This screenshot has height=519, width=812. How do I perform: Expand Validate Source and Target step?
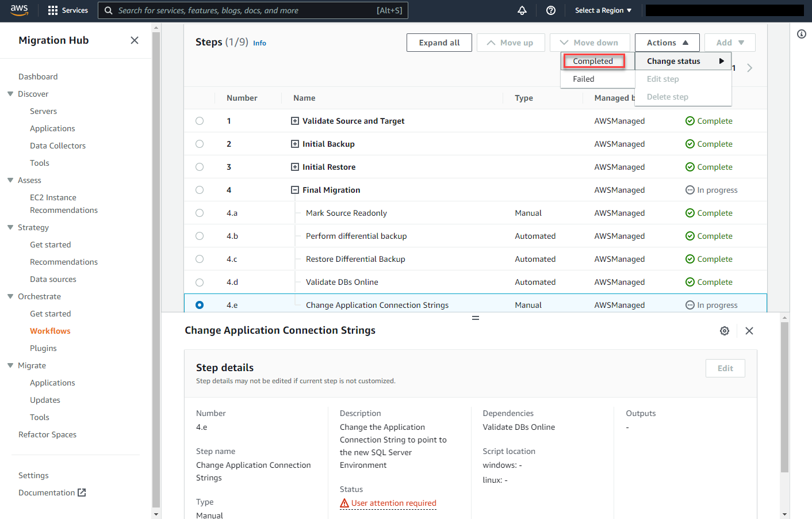pos(295,121)
